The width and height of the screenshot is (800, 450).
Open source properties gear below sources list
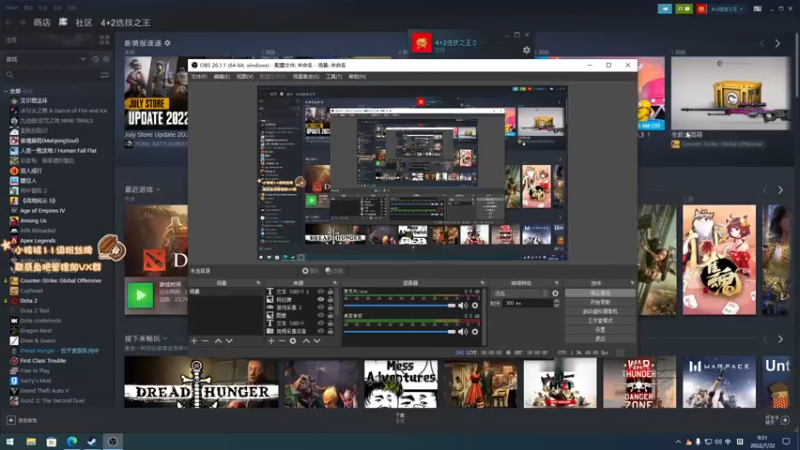coord(293,341)
